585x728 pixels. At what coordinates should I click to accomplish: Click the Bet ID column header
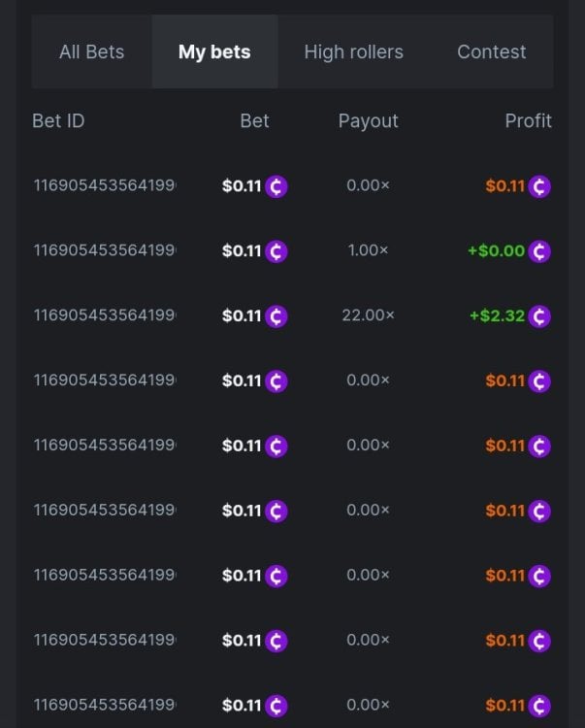pyautogui.click(x=58, y=121)
